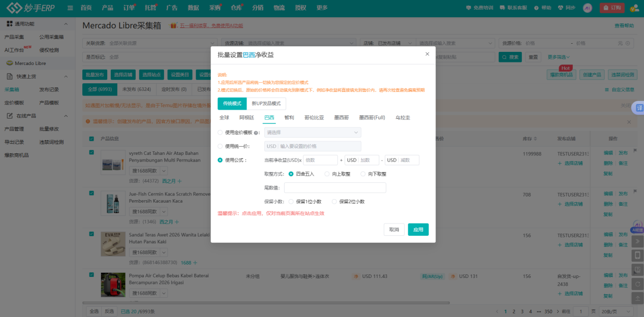This screenshot has width=644, height=317.
Task: Choose 四舍五入 rounding method
Action: pos(291,174)
